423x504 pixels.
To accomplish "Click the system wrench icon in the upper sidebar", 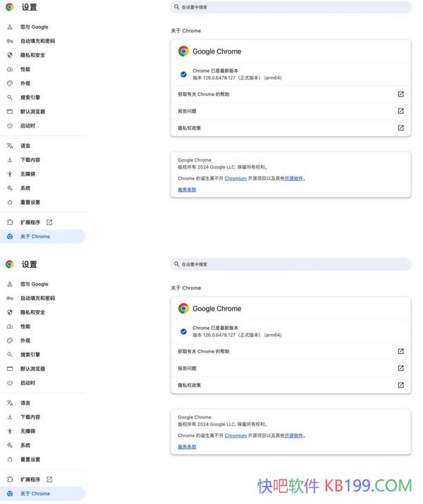I will [x=10, y=188].
